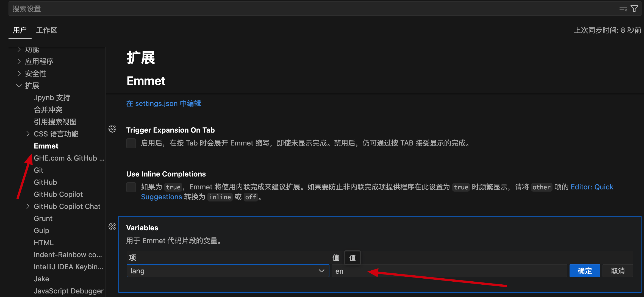Expand CSS 语言功能 subtree

point(28,134)
